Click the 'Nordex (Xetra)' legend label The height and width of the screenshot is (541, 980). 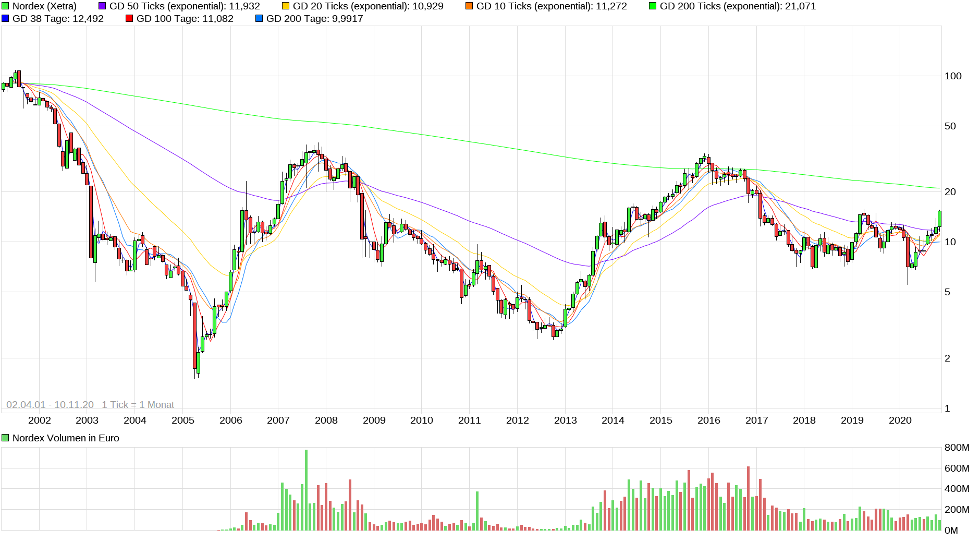(x=44, y=6)
